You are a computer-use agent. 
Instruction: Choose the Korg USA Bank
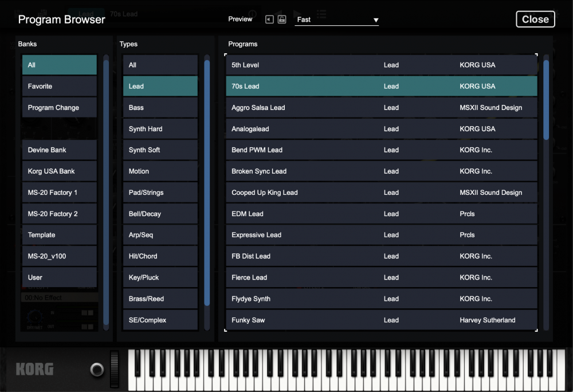tap(59, 171)
